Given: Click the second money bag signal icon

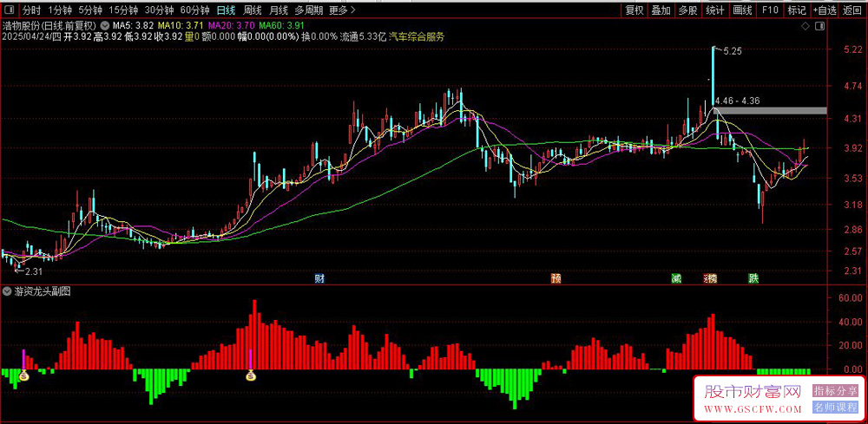Looking at the screenshot, I should click(x=252, y=376).
